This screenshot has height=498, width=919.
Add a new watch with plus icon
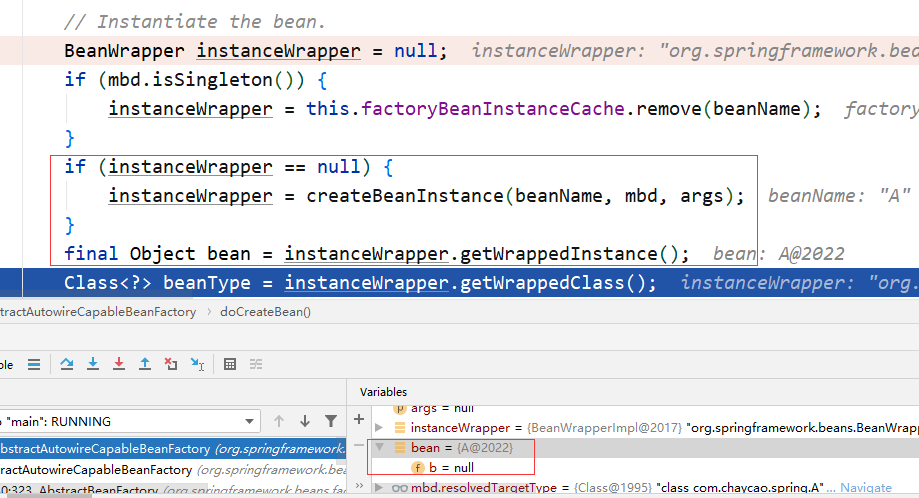pos(359,420)
